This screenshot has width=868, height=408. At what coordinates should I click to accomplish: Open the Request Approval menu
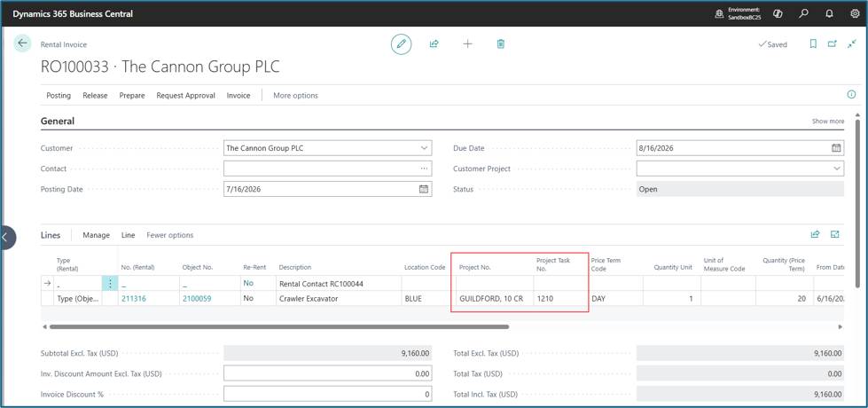click(x=185, y=95)
